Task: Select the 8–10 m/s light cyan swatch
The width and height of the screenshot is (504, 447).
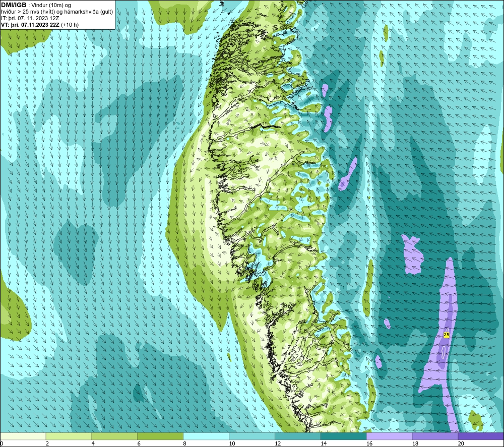Action: click(x=206, y=436)
